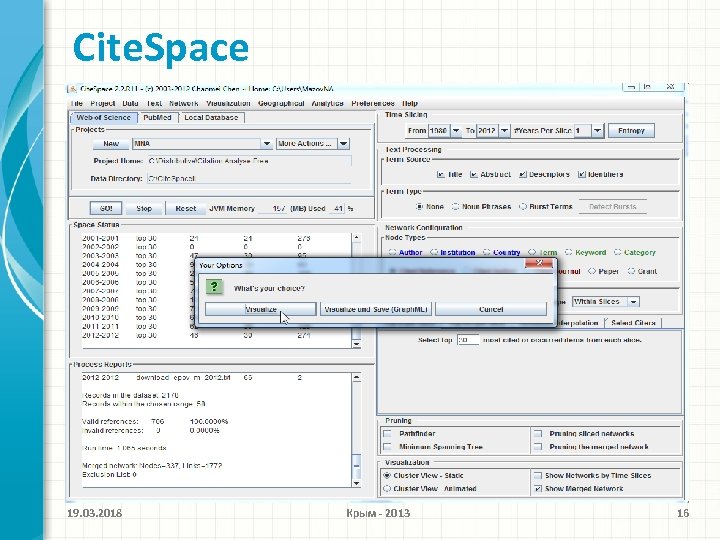720x540 pixels.
Task: Select Keyword node type
Action: coord(569,253)
